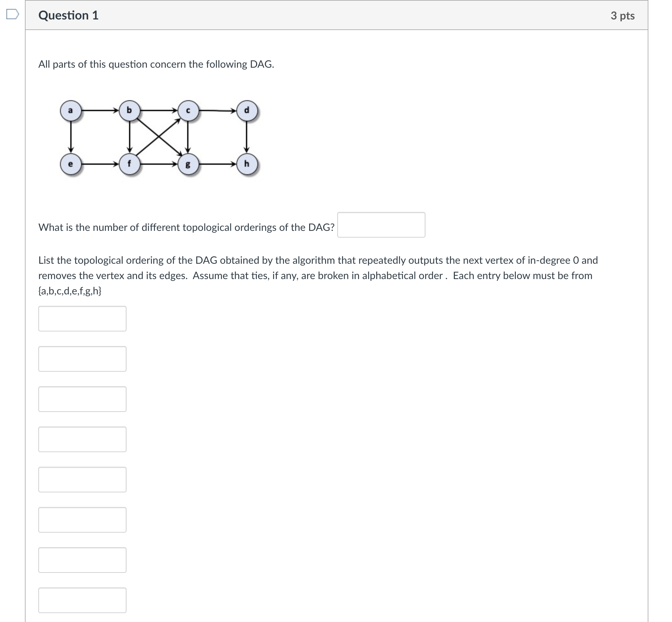Select the first topological ordering entry box

pos(82,318)
